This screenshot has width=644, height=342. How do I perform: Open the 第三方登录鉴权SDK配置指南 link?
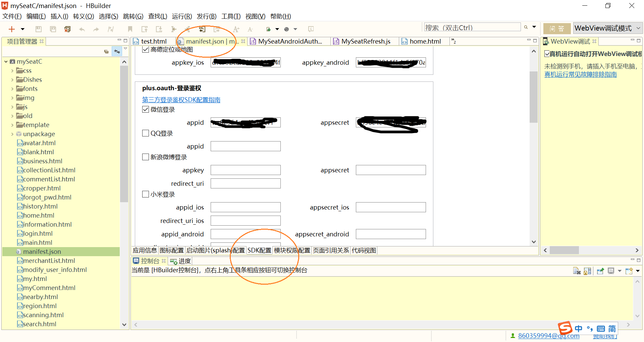point(181,100)
